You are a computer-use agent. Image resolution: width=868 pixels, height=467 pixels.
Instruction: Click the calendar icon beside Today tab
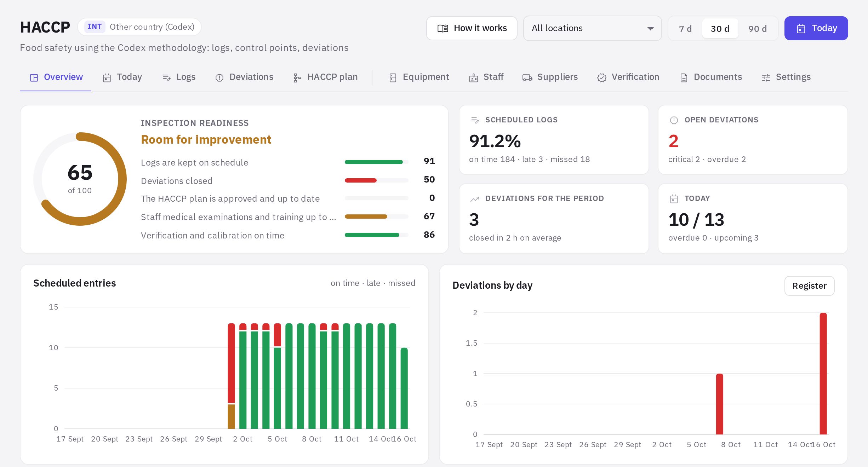pos(107,77)
